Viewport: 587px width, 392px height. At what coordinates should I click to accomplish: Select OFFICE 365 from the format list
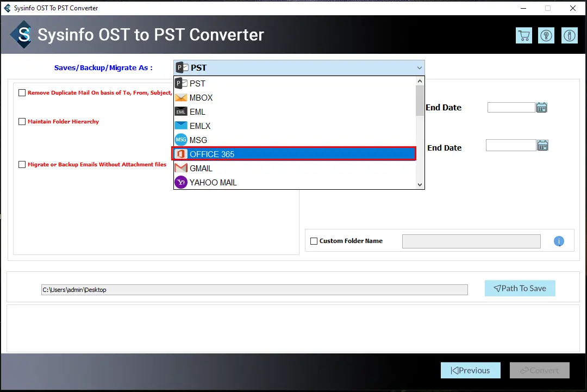tap(295, 154)
